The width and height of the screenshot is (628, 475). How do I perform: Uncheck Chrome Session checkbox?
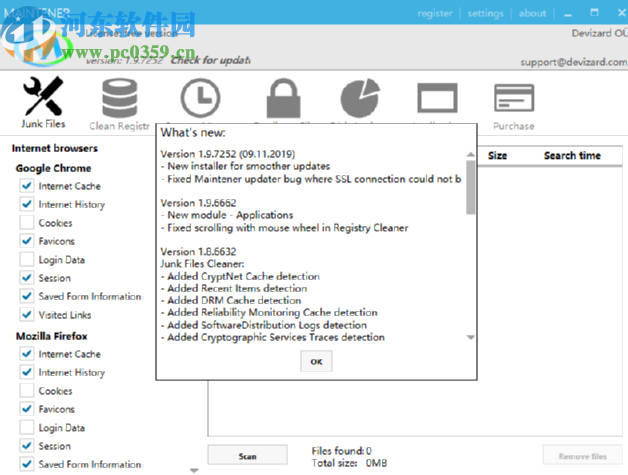(27, 278)
